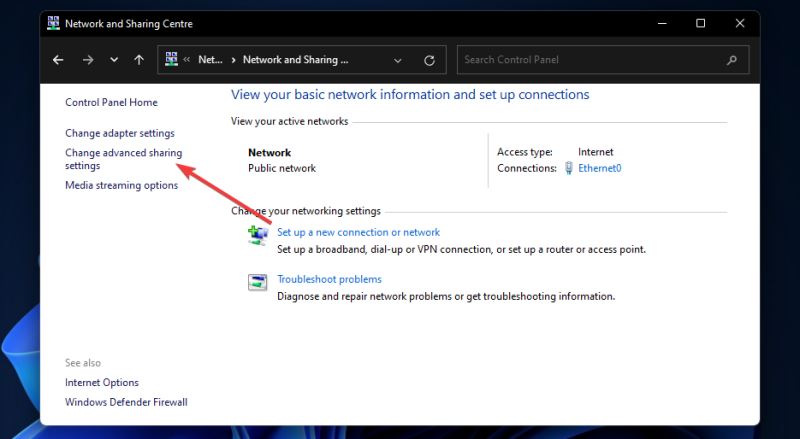Click Set up a new connection link
Screen dimensions: 800x439
tap(358, 232)
